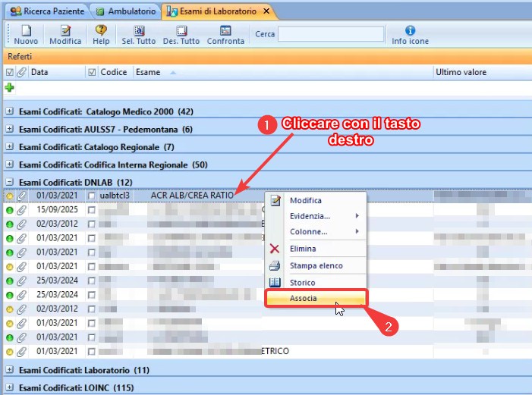Screen dimensions: 532x395
Task: Close the Esami di Laboratorio tab
Action: point(266,11)
